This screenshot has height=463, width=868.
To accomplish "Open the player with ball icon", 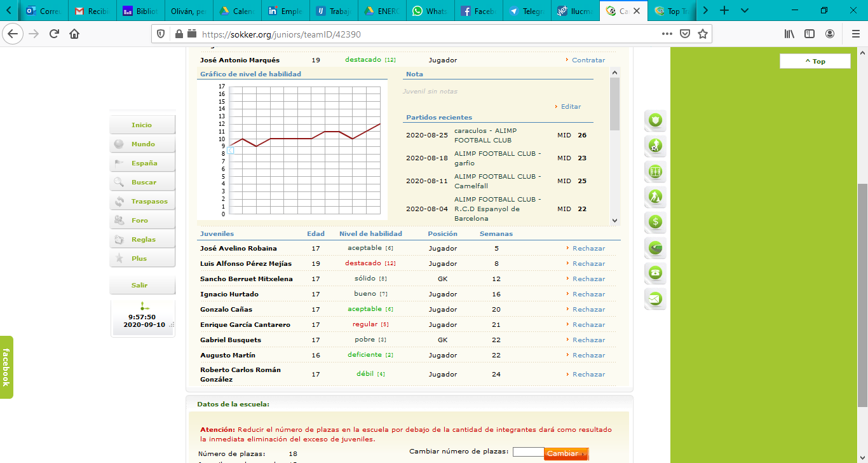I will click(x=655, y=146).
